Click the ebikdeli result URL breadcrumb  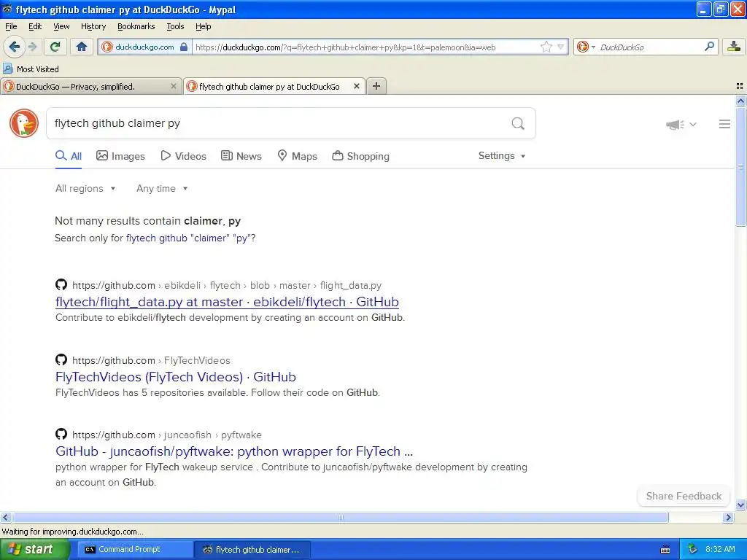pos(227,285)
